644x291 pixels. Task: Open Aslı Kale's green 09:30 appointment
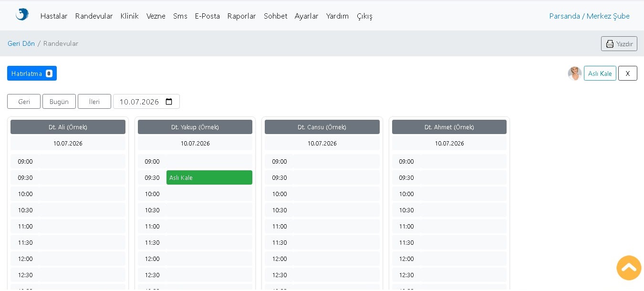pos(209,177)
